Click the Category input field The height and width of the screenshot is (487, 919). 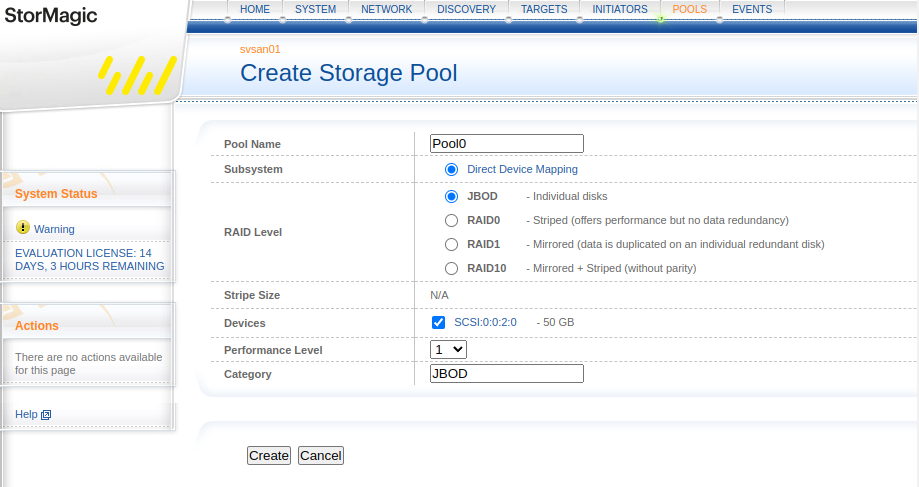(x=506, y=373)
